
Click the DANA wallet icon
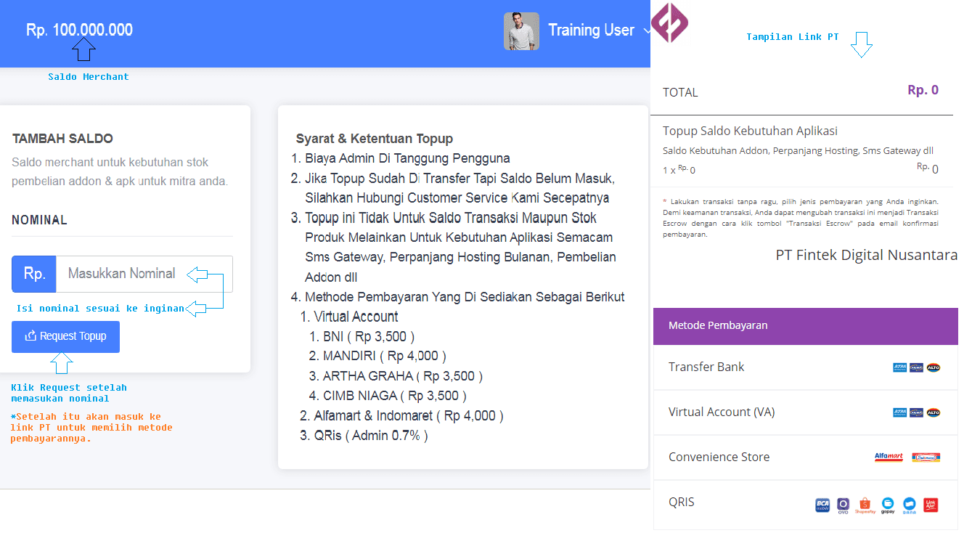[x=910, y=505]
